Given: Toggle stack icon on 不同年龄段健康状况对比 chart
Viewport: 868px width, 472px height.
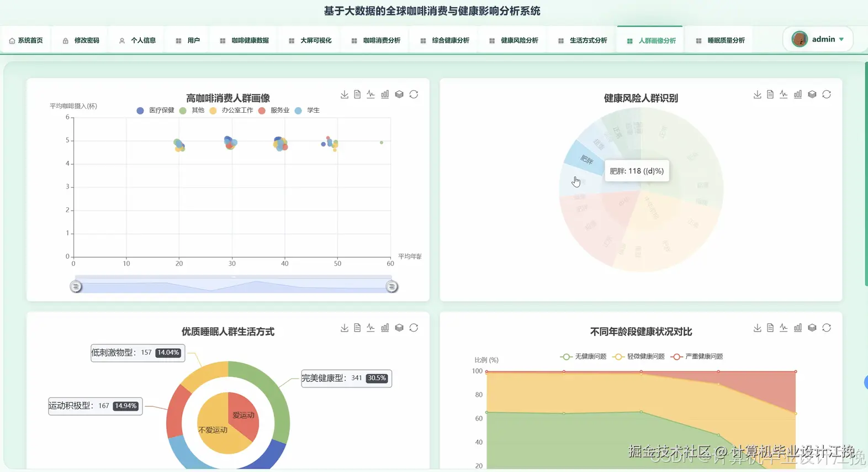Looking at the screenshot, I should pos(812,328).
